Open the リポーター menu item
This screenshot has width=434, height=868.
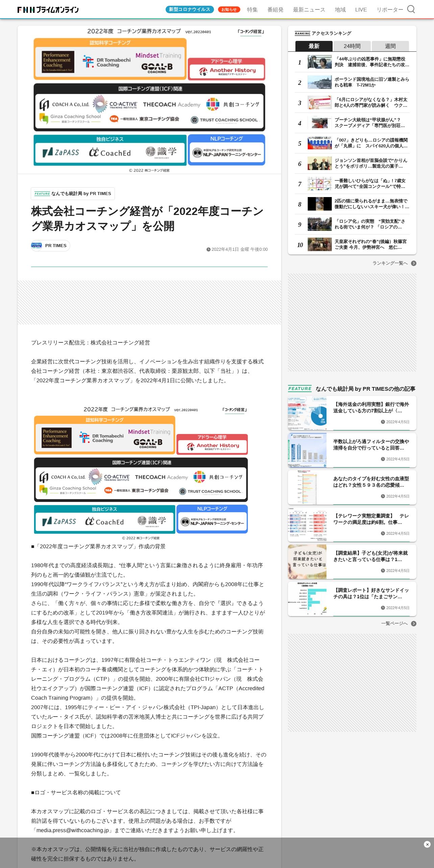pos(390,9)
